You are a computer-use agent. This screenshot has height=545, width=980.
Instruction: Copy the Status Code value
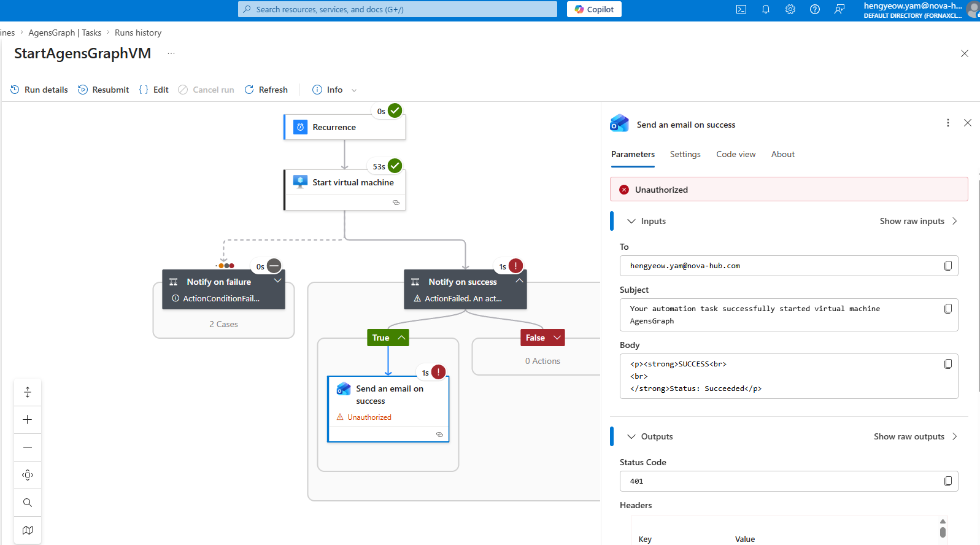click(948, 481)
